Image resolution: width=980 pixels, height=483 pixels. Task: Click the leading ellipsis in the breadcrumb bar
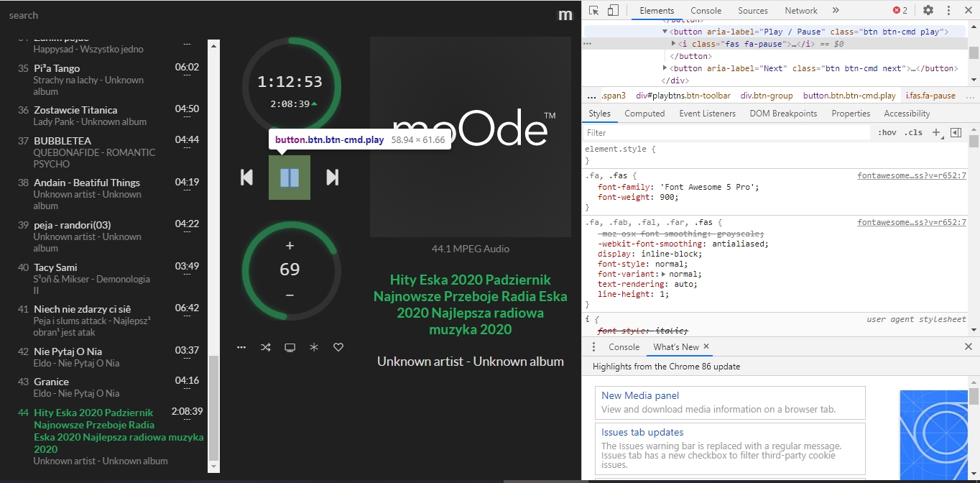[591, 96]
